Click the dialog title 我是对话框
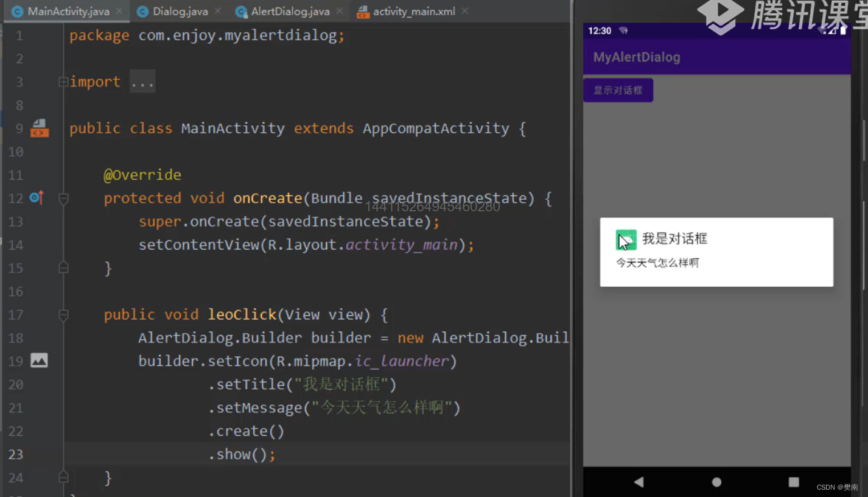 [674, 239]
